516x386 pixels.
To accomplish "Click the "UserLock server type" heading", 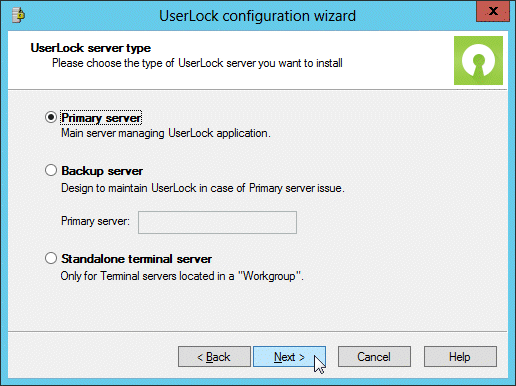I will (91, 48).
